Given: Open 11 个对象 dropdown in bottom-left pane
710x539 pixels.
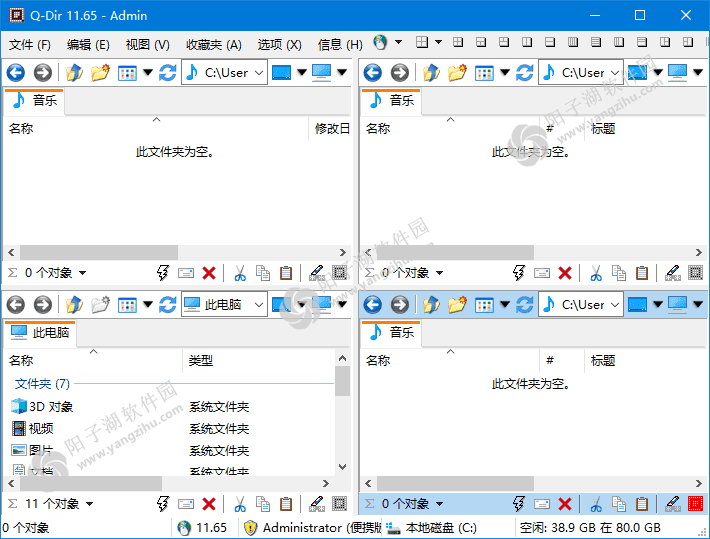Looking at the screenshot, I should tap(90, 504).
